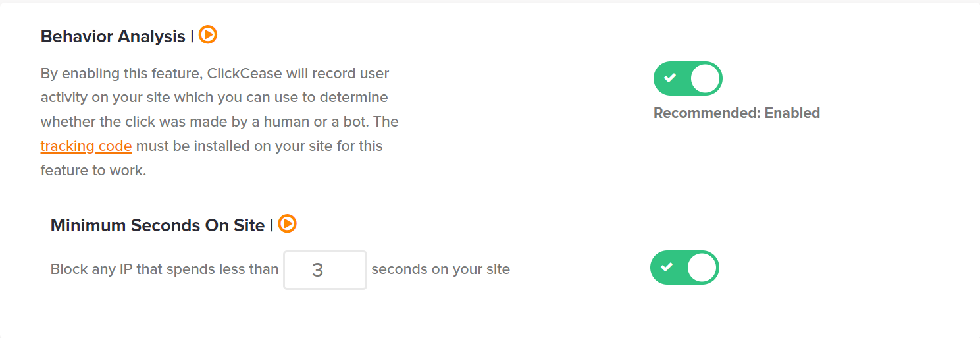This screenshot has height=338, width=980.
Task: Click the "feature to work." text line
Action: 93,170
